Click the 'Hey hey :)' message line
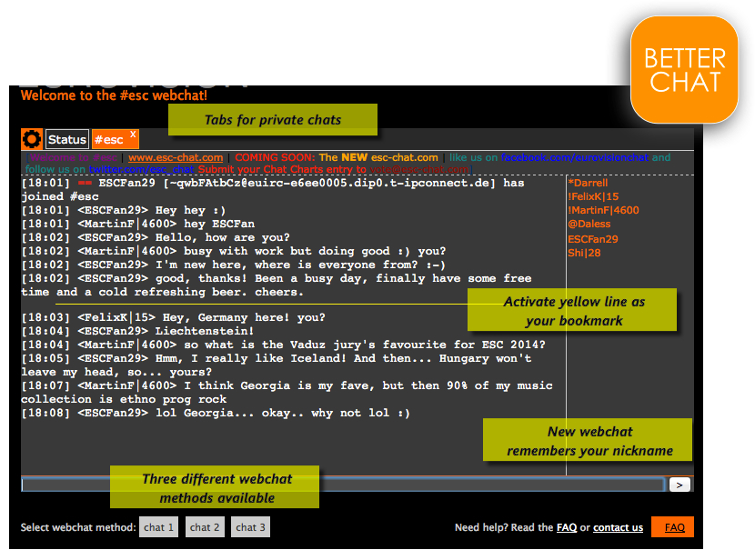 [x=124, y=210]
